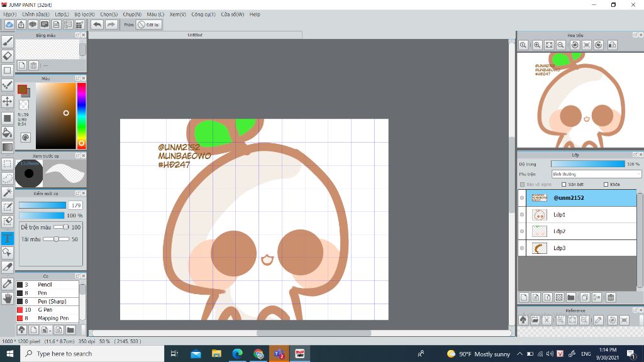Open Microsoft Edge from the taskbar
Screen dimensions: 644x362
pyautogui.click(x=237, y=354)
